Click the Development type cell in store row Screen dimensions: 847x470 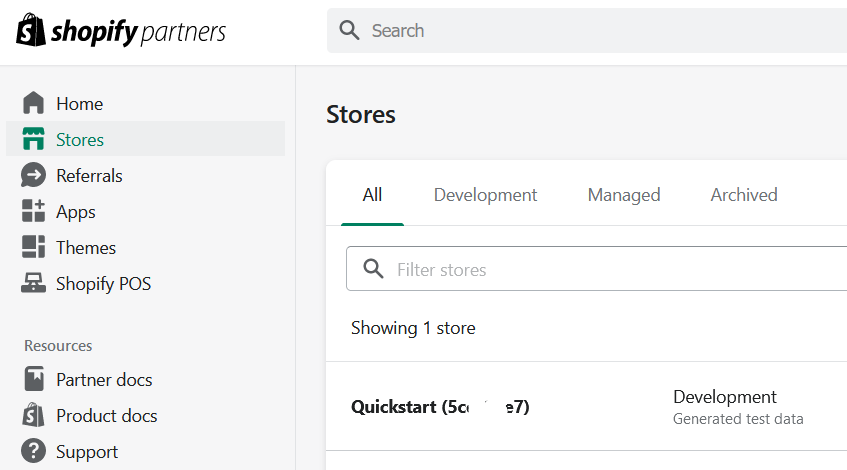pyautogui.click(x=725, y=397)
